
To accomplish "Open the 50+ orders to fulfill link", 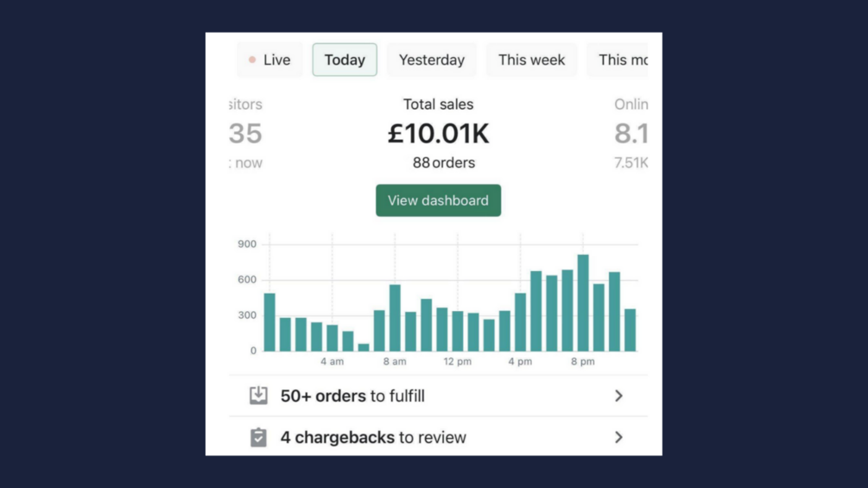I will coord(352,396).
